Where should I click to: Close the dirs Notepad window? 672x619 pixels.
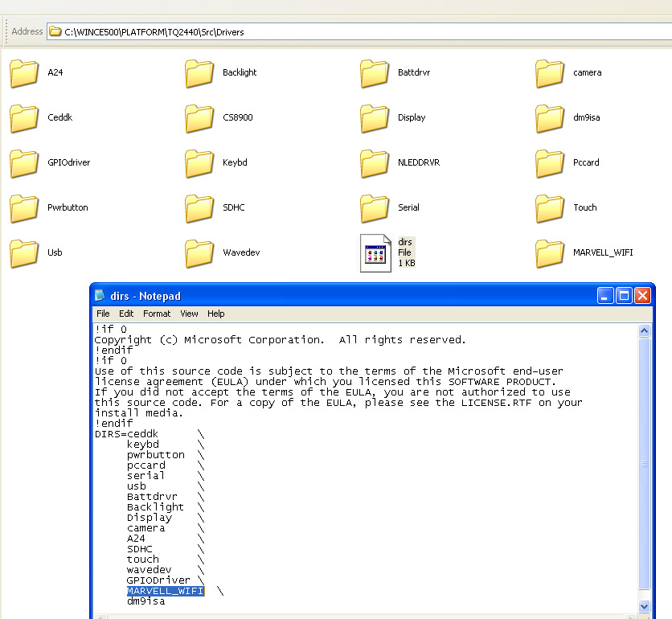point(642,295)
